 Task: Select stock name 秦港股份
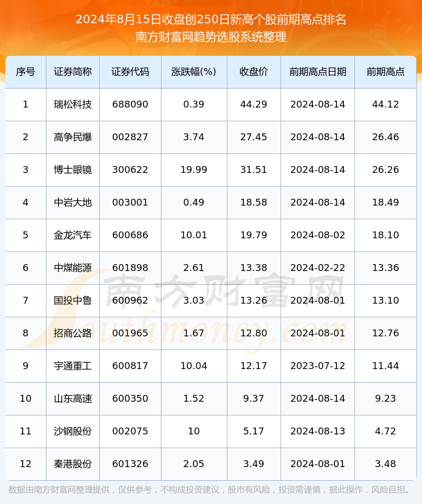pos(73,464)
